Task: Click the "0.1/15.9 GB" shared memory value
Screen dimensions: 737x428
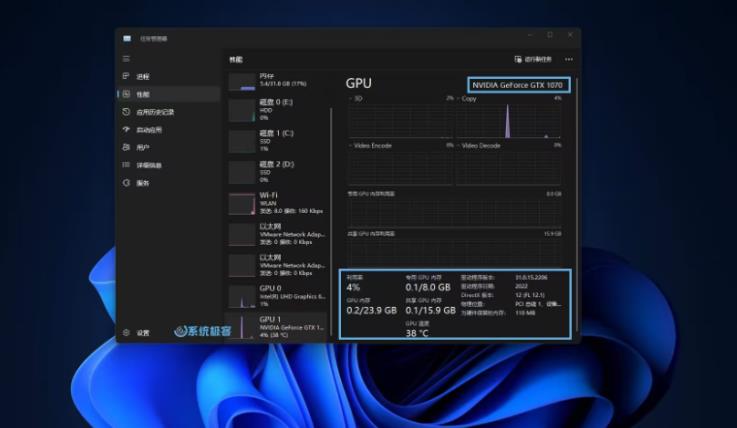Action: [430, 311]
